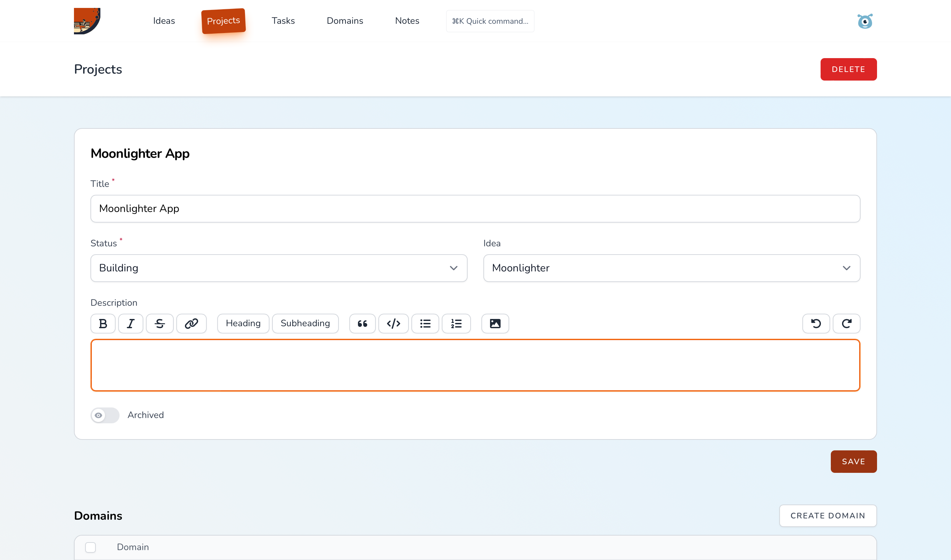
Task: Click into the Title input field
Action: point(475,209)
